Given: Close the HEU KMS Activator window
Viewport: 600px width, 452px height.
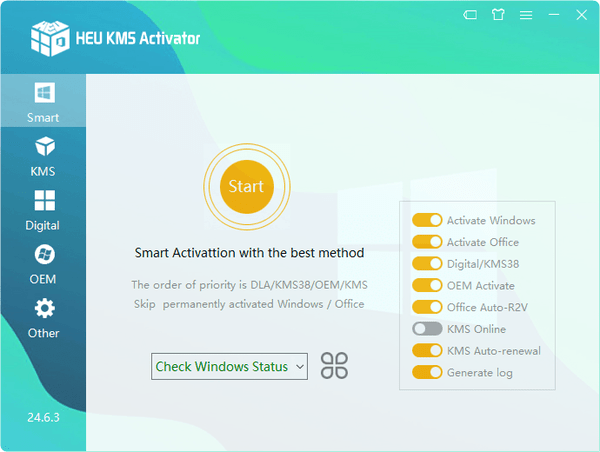Looking at the screenshot, I should coord(582,15).
